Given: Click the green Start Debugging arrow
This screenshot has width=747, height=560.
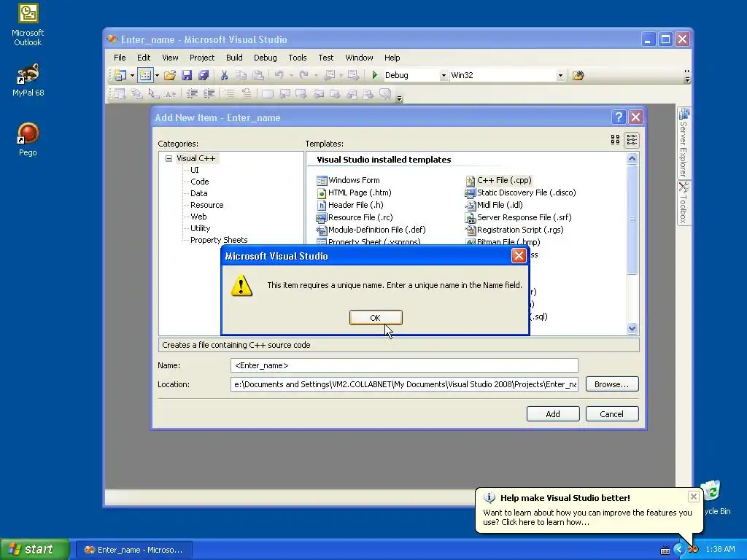Looking at the screenshot, I should pos(374,75).
